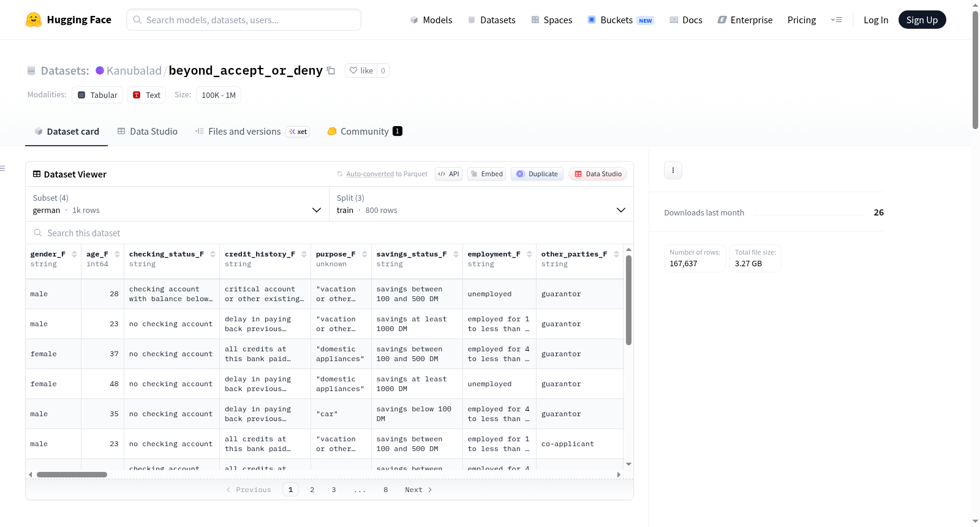Open the left sidebar toggle icon
This screenshot has height=527, width=980.
(2, 168)
